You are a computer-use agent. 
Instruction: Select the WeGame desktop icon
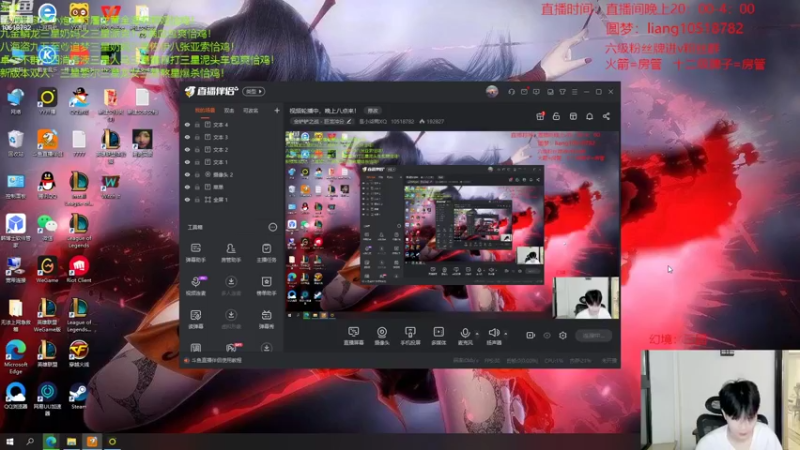coord(47,270)
